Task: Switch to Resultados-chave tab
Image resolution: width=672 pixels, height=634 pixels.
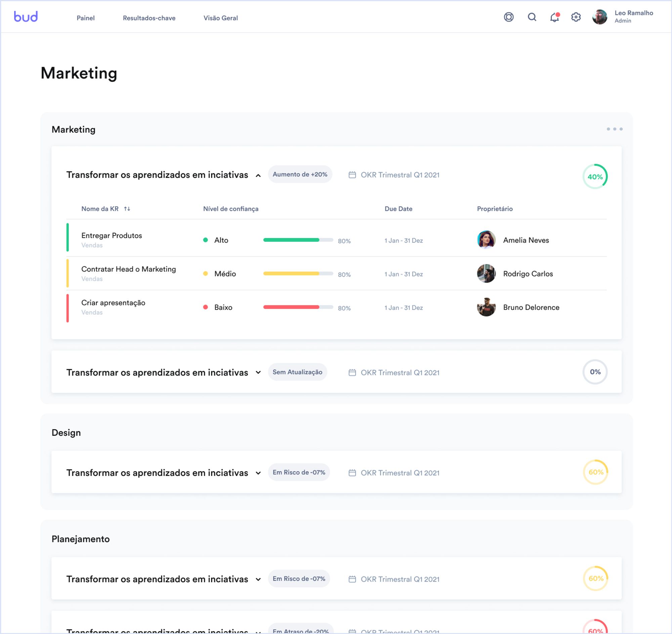Action: [x=149, y=18]
